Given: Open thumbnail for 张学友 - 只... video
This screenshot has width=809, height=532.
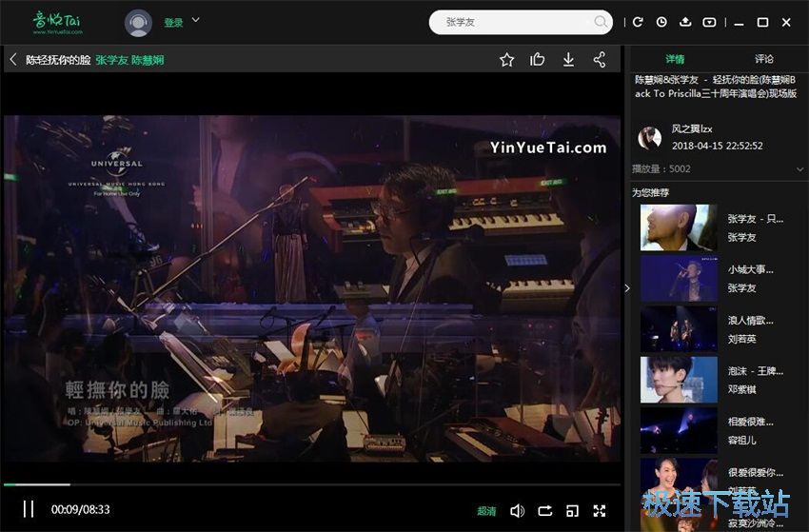Looking at the screenshot, I should pos(679,227).
